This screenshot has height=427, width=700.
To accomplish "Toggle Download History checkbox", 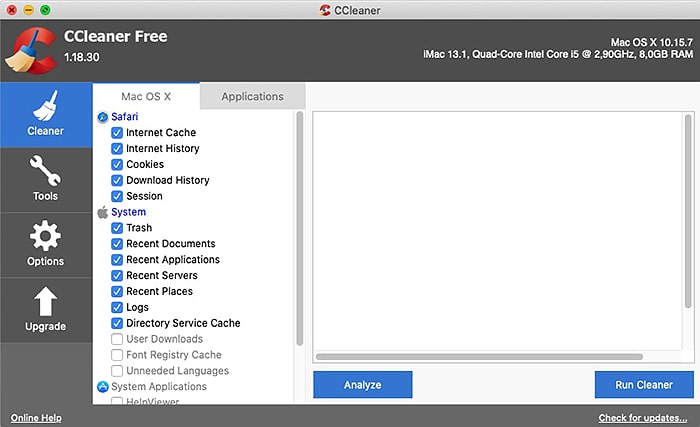I will click(117, 180).
